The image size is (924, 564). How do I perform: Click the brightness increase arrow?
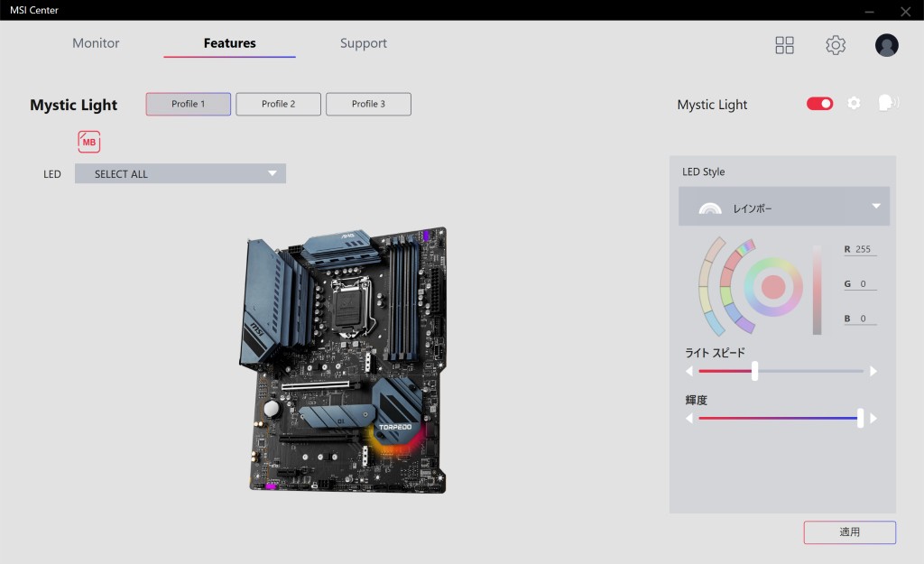873,419
